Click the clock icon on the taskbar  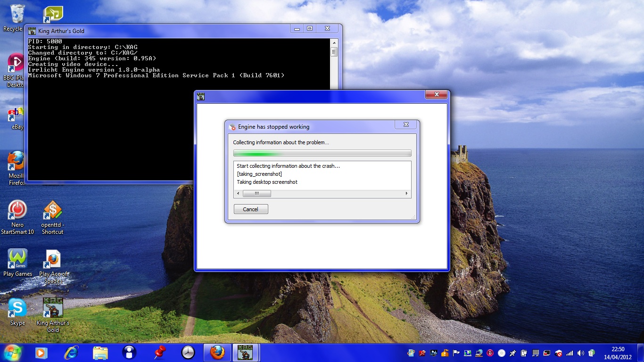tap(188, 353)
